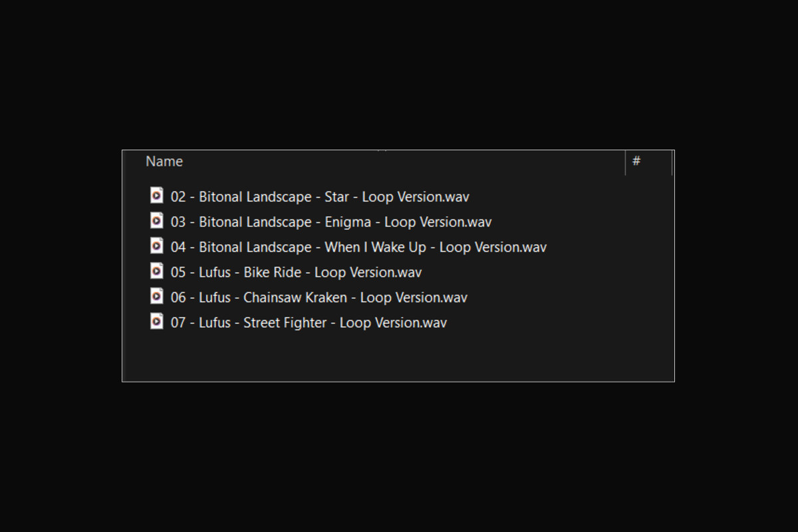Select the "04 - When I Wake Up" file name
The width and height of the screenshot is (798, 532).
coord(358,247)
